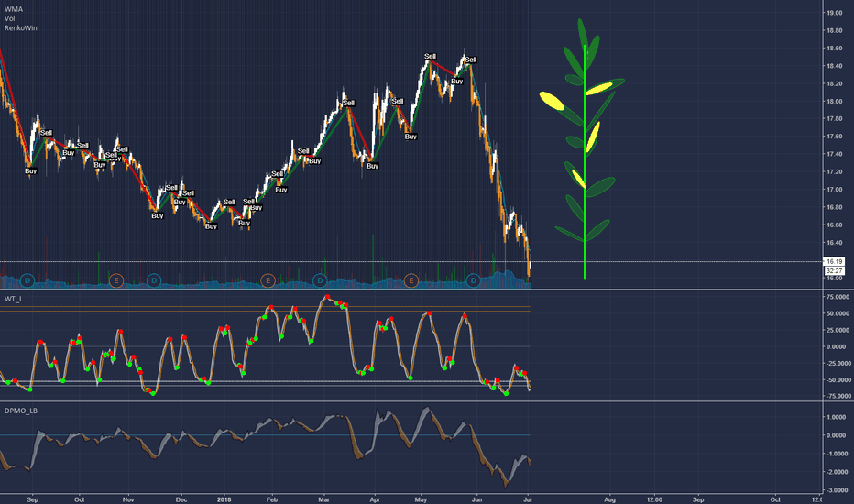Click the Apr label on time axis
The width and height of the screenshot is (854, 504).
[374, 499]
